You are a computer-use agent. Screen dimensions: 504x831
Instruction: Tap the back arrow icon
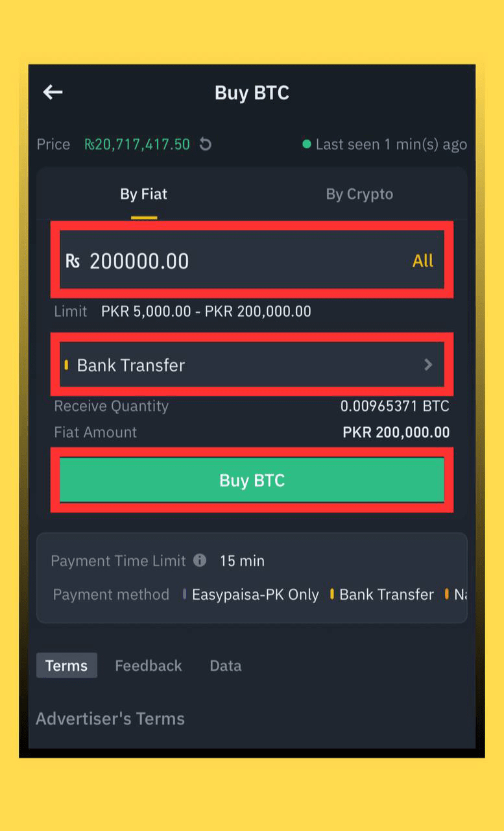[53, 92]
